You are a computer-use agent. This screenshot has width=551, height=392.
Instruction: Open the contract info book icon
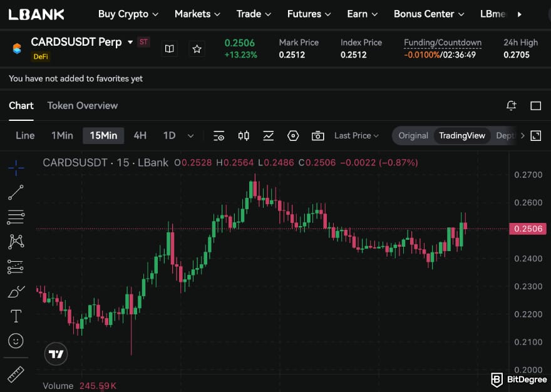170,49
